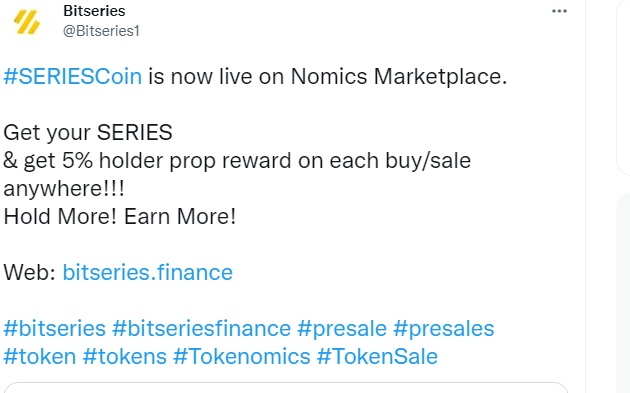Open the #SERIESCoin hashtag

point(73,76)
